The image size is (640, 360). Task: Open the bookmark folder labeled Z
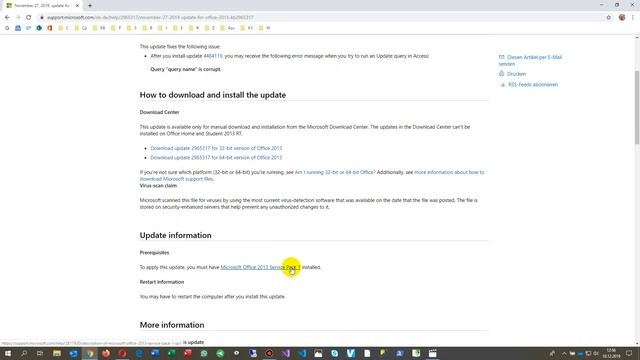tap(210, 28)
